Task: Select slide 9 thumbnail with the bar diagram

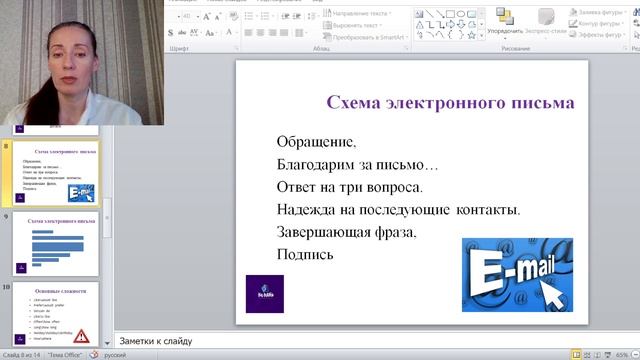Action: [56, 244]
